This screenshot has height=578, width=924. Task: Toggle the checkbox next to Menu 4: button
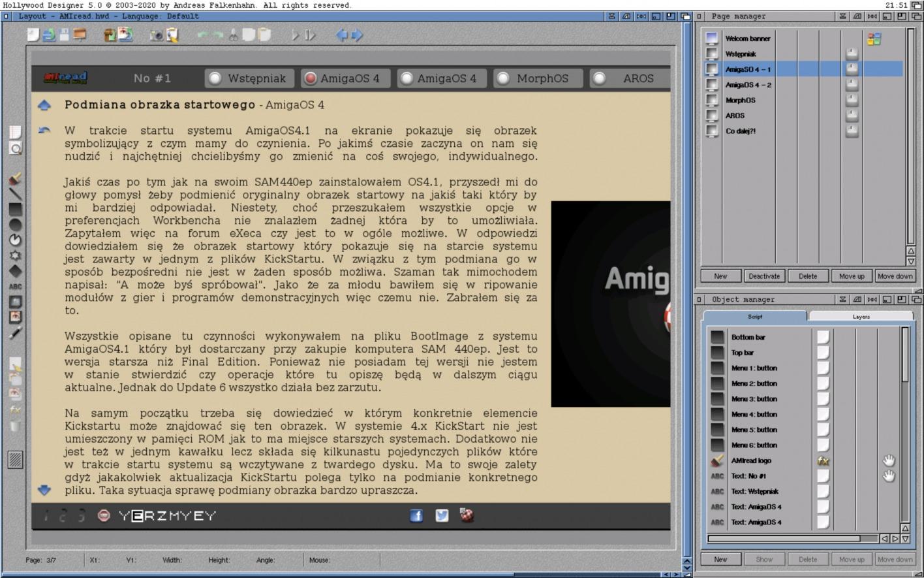(823, 414)
